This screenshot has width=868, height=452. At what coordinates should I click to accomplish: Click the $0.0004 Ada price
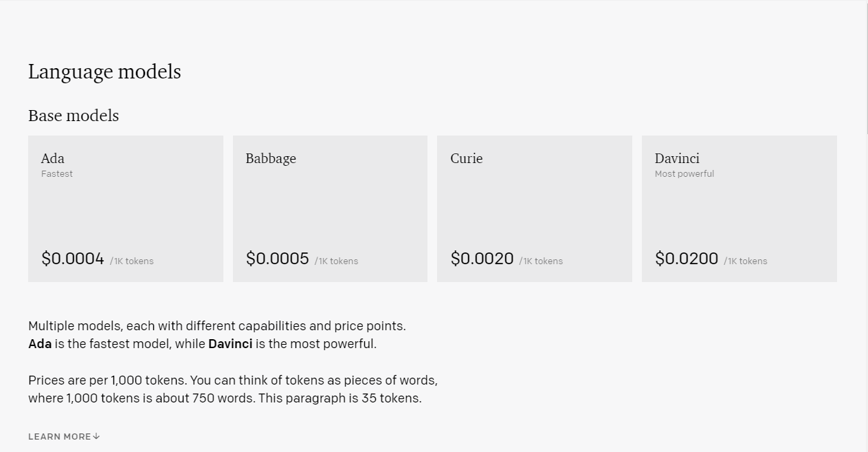coord(73,259)
